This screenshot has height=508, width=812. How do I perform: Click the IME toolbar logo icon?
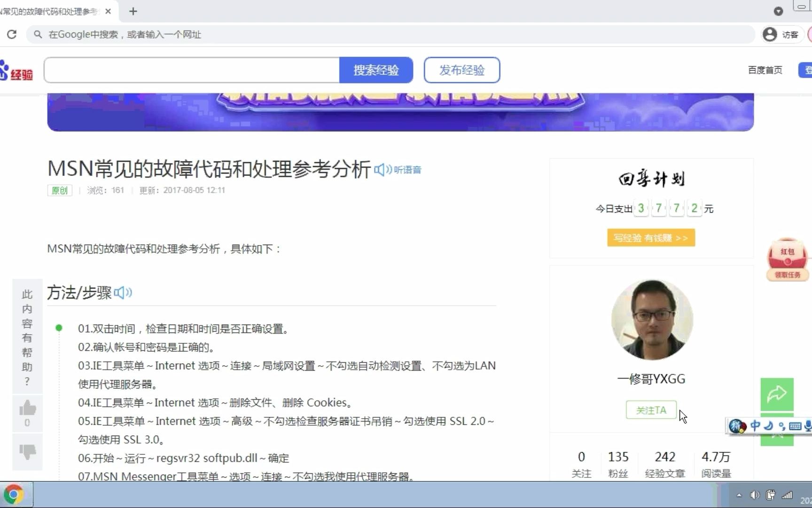click(x=737, y=426)
